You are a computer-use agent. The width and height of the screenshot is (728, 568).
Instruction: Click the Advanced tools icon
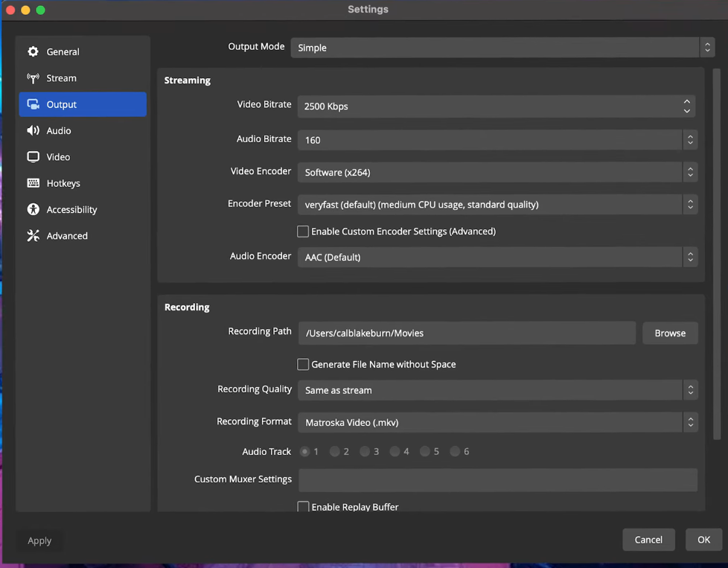33,236
